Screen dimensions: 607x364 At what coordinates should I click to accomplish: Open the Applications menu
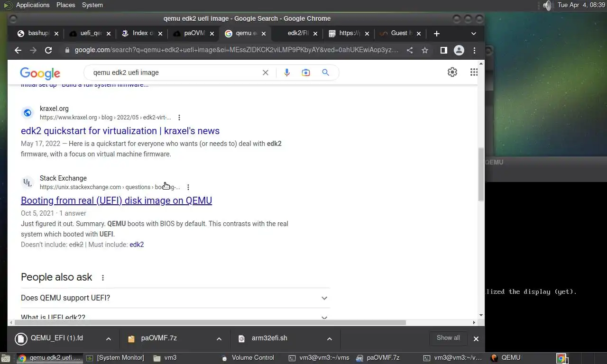(32, 5)
